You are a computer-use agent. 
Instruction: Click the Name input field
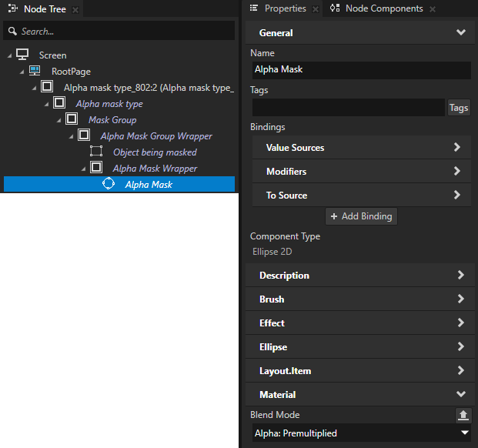tap(360, 69)
